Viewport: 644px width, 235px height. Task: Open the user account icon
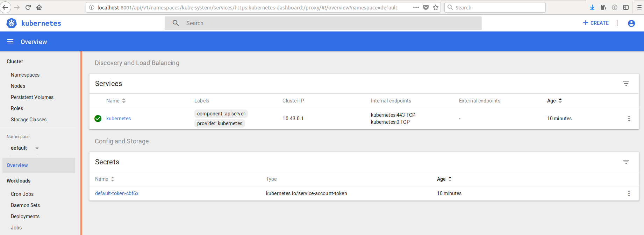[x=631, y=23]
